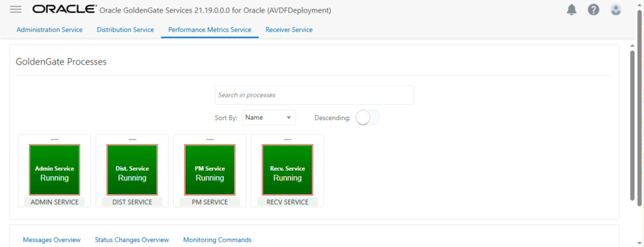Switch to the Administration Service tab
This screenshot has height=247, width=644.
click(x=50, y=30)
